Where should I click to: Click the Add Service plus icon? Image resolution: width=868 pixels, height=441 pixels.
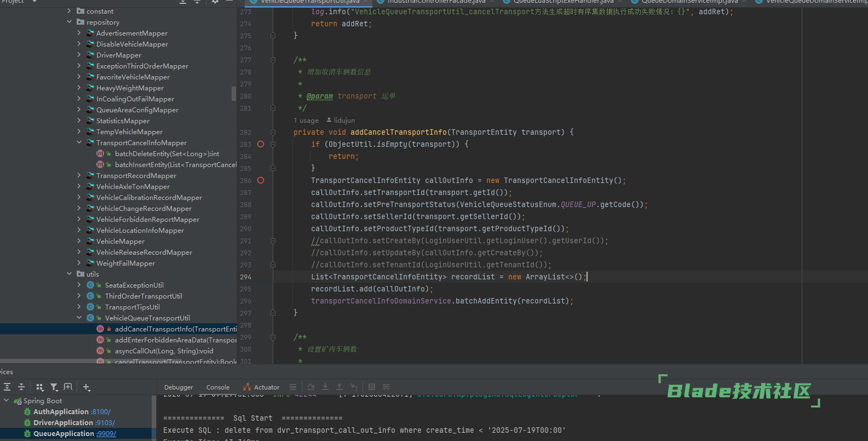click(x=87, y=387)
